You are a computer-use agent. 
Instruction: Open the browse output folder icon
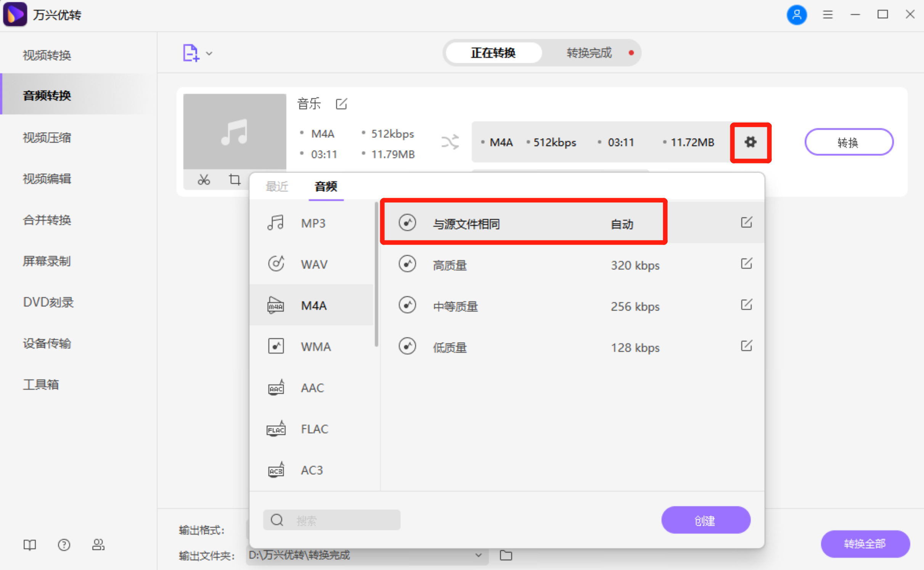[506, 556]
